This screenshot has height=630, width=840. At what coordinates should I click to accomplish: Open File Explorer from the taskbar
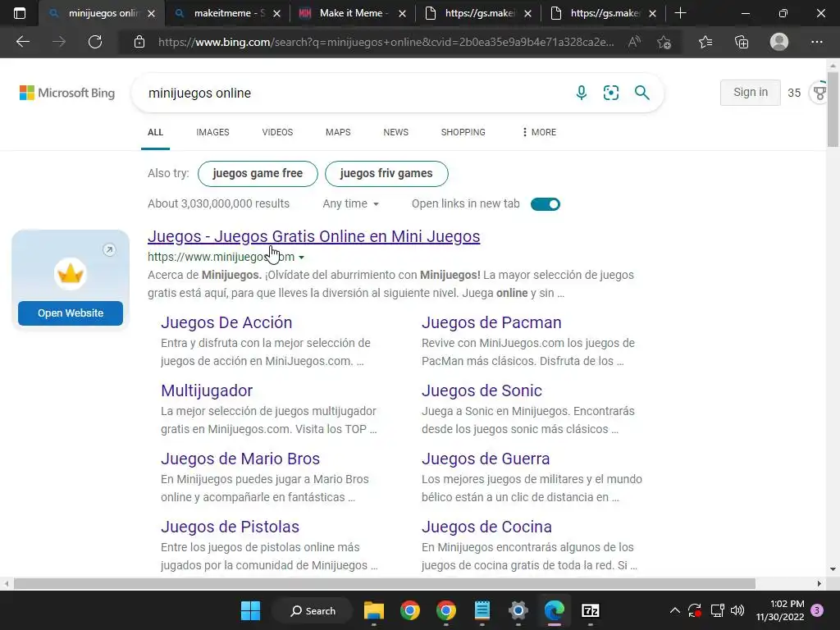click(374, 610)
